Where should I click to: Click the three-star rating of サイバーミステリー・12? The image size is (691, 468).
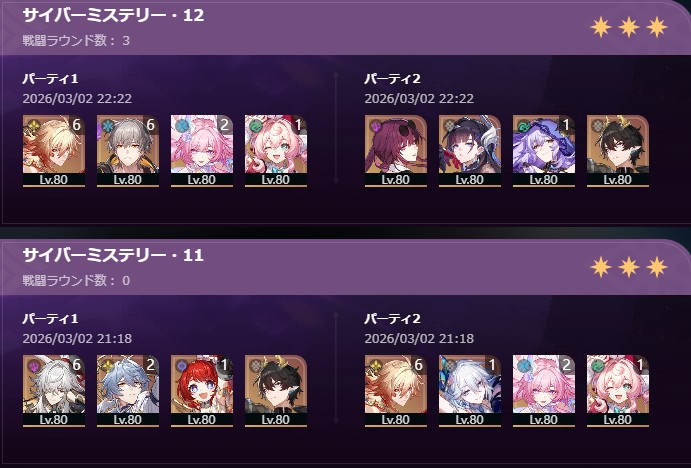click(629, 27)
